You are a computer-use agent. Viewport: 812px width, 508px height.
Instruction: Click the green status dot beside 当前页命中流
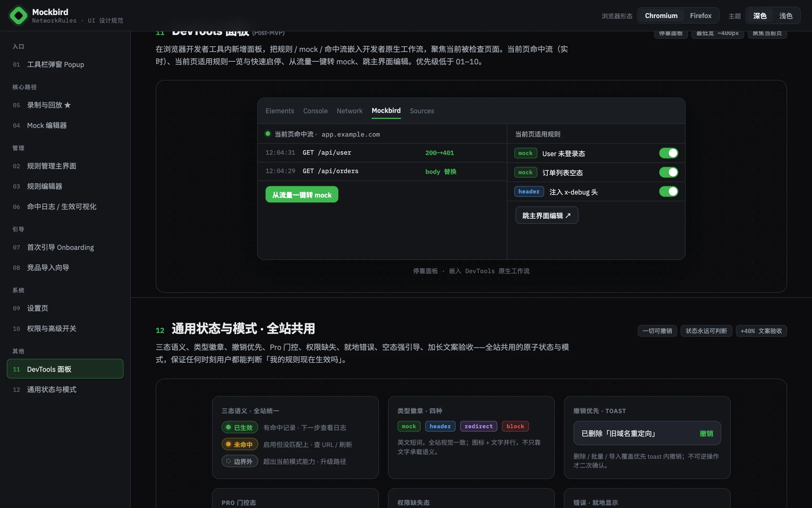[x=268, y=134]
